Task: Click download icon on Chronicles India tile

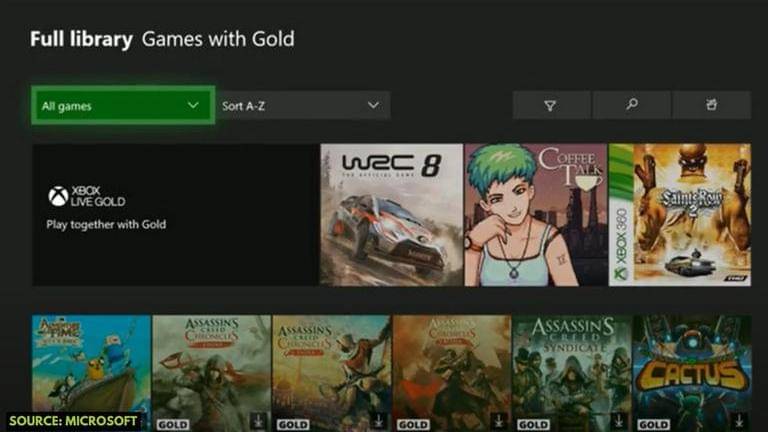Action: tap(378, 421)
